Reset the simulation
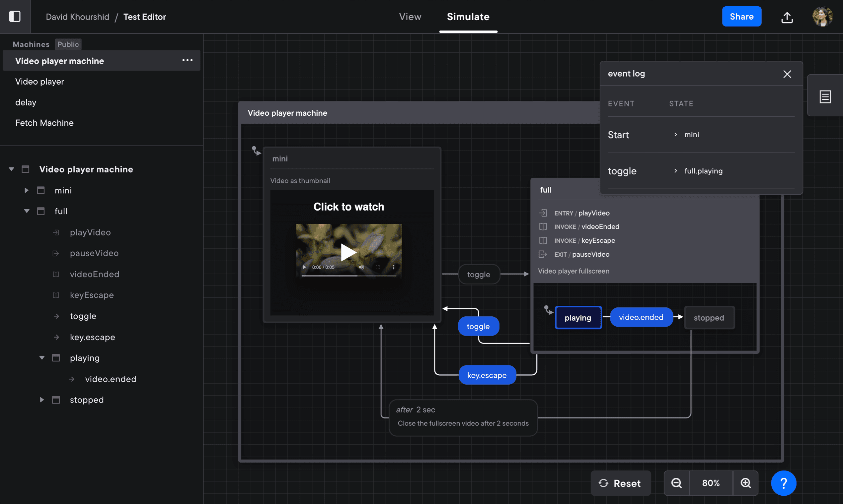This screenshot has height=504, width=843. (x=621, y=482)
